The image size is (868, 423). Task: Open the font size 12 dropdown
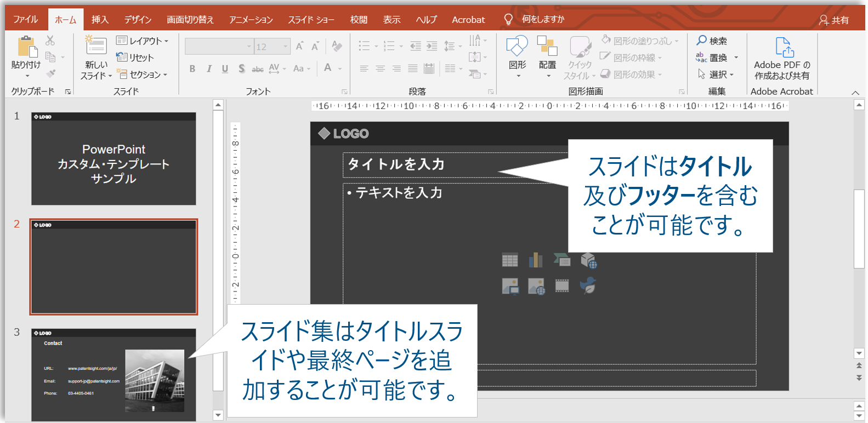pyautogui.click(x=286, y=47)
